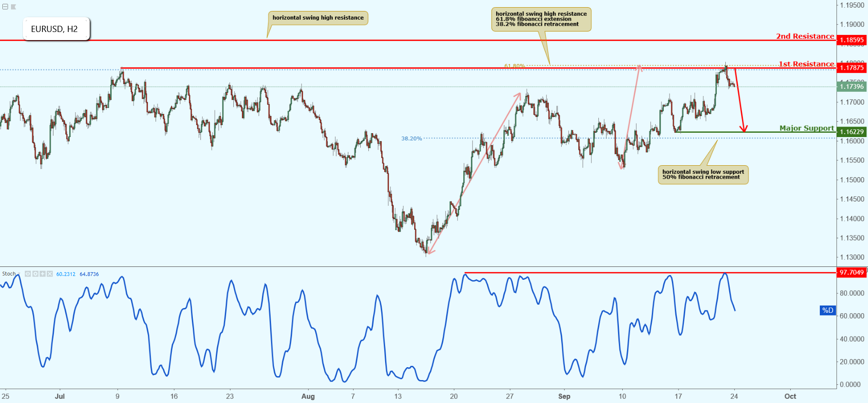Collapse the chart legend with the minus icon
Viewport: 868px width, 403px height.
5,7
